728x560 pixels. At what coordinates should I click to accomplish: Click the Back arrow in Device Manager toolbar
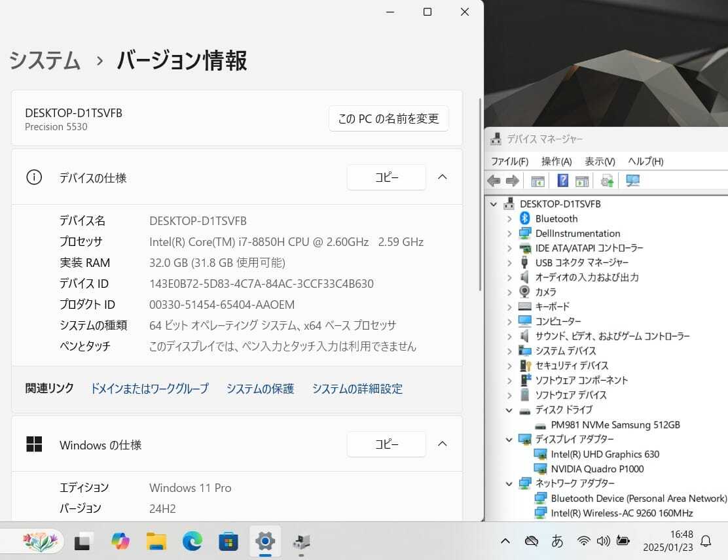494,181
